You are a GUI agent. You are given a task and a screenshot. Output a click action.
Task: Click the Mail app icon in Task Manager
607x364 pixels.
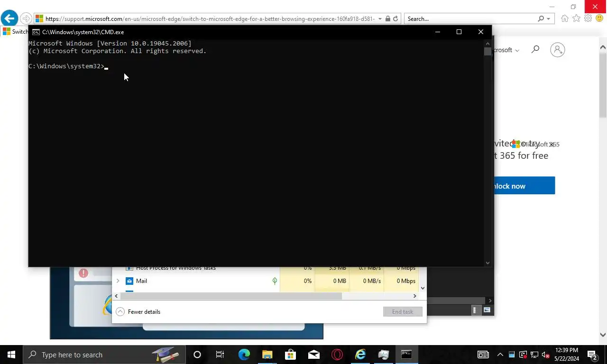129,281
